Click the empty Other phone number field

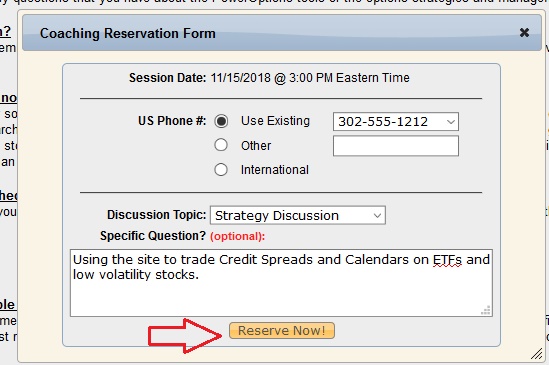click(396, 146)
